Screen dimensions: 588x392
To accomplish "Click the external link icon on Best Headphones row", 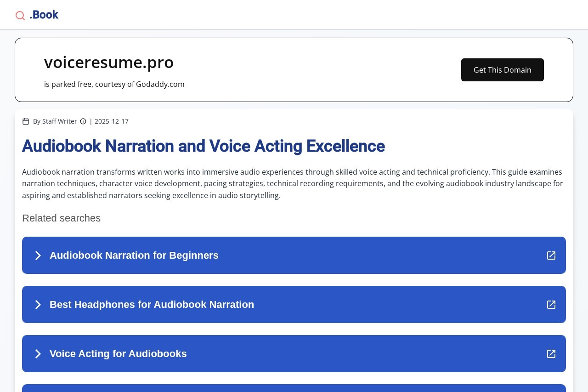I will (551, 304).
